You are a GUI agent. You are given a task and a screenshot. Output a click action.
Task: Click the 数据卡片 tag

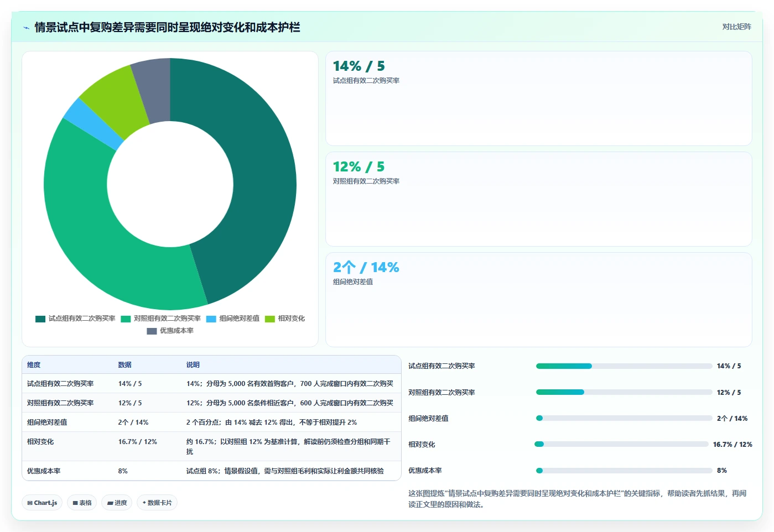[x=157, y=503]
